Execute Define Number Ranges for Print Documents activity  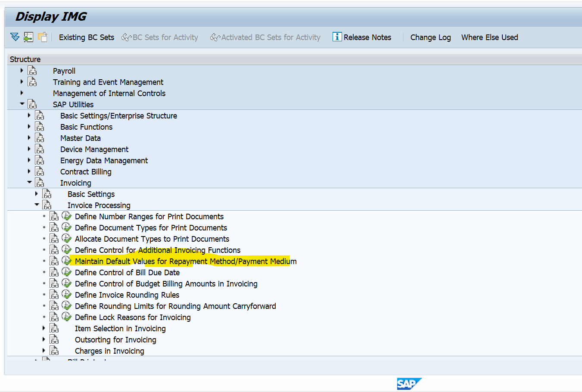66,216
